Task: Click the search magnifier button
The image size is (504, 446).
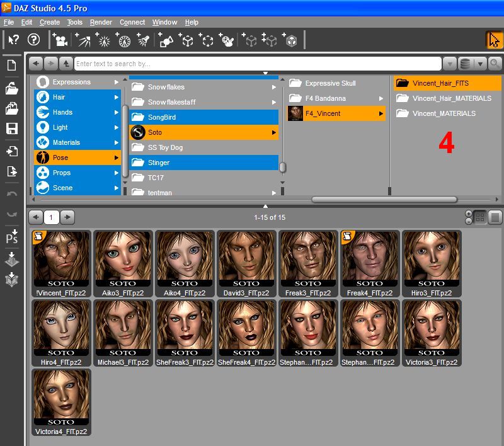Action: [495, 64]
